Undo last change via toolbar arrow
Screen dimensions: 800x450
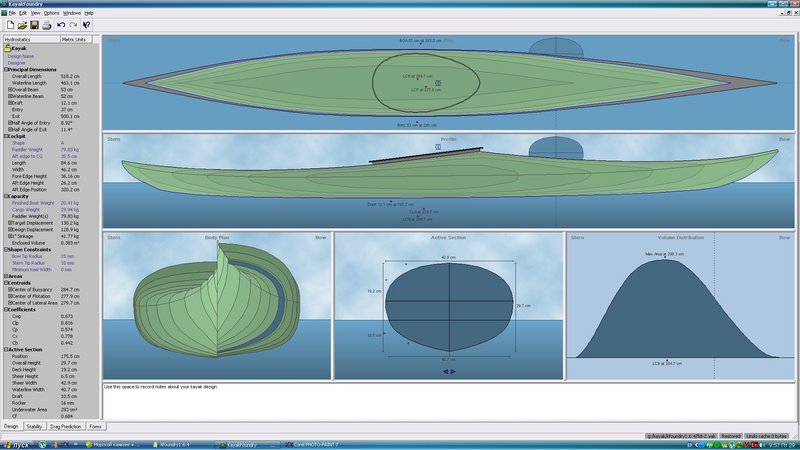[61, 24]
